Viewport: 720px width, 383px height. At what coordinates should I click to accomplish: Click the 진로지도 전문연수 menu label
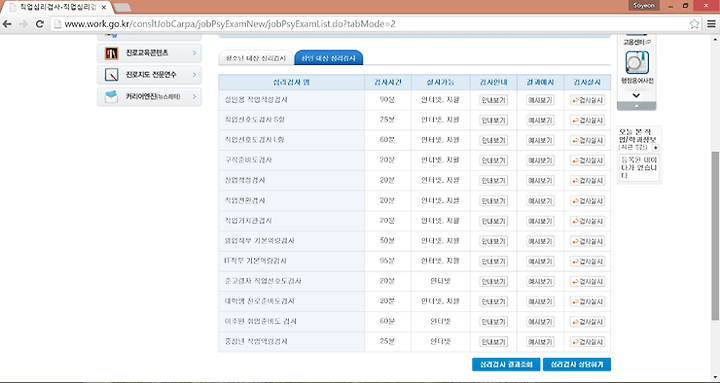pyautogui.click(x=151, y=74)
